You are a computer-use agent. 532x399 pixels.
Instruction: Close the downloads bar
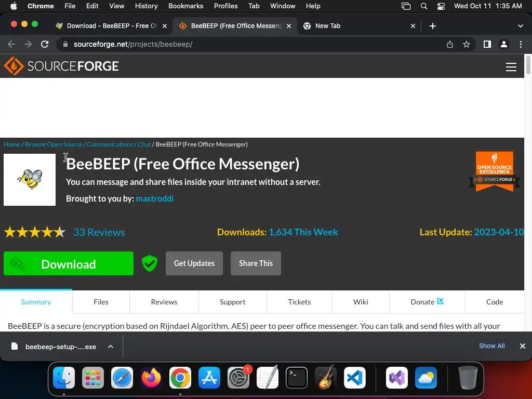click(523, 346)
